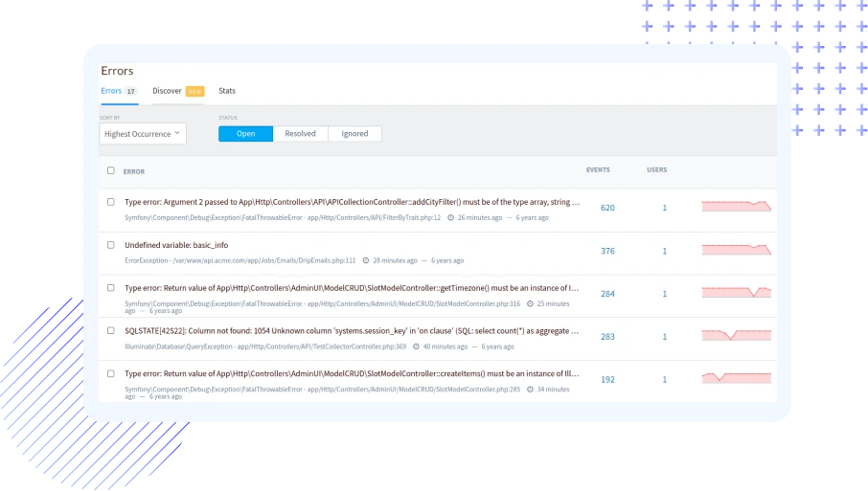Click the 283 events count
The width and height of the screenshot is (868, 491).
607,337
